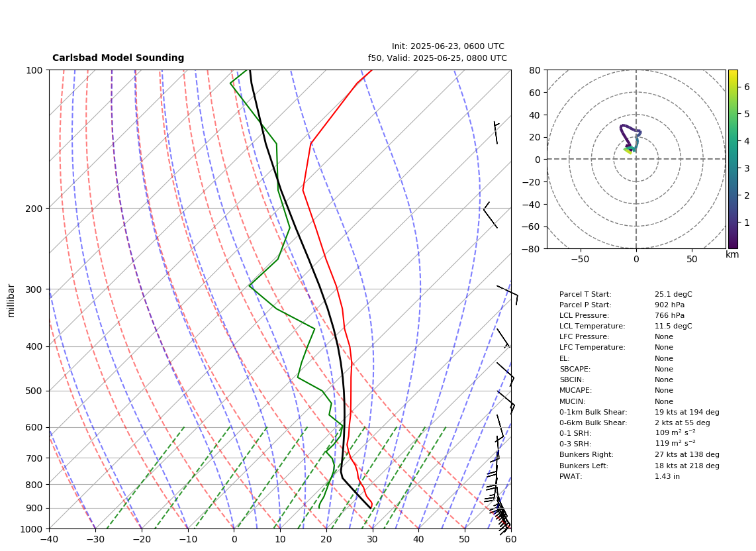Click the "19 kts at 194 deg" value
The image size is (756, 551).
point(687,412)
